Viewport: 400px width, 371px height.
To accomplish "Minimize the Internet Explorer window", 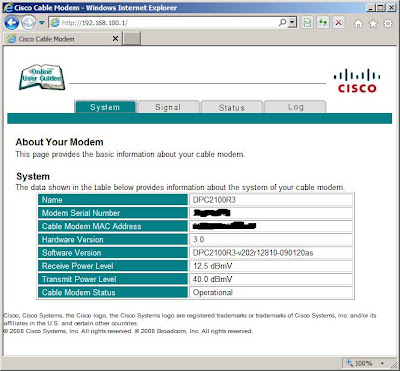I will [371, 7].
